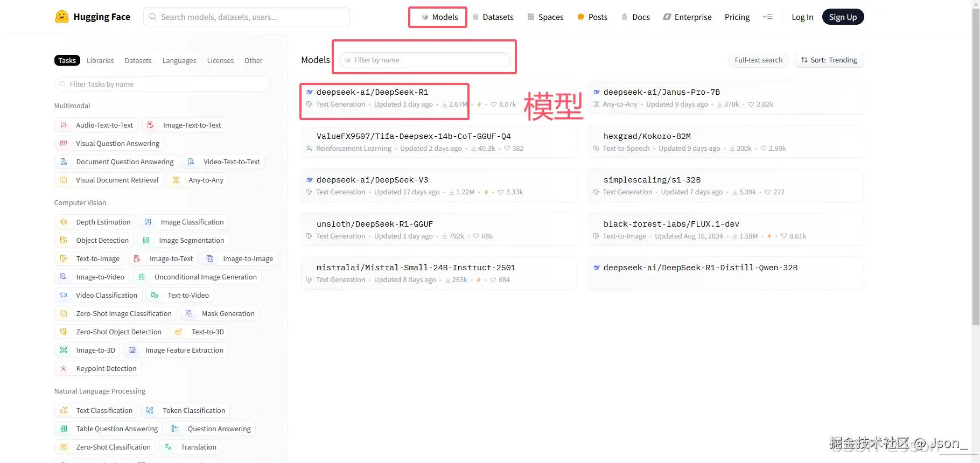Open ValueFX9507/Tifa-Deepsex-14b-CoT-GGUF-Q4 model
980x463 pixels.
pyautogui.click(x=439, y=142)
